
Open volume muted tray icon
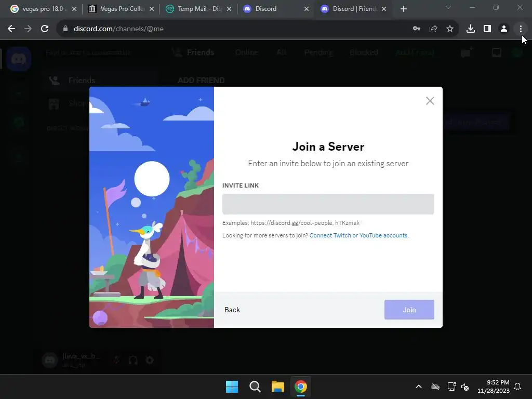point(465,387)
